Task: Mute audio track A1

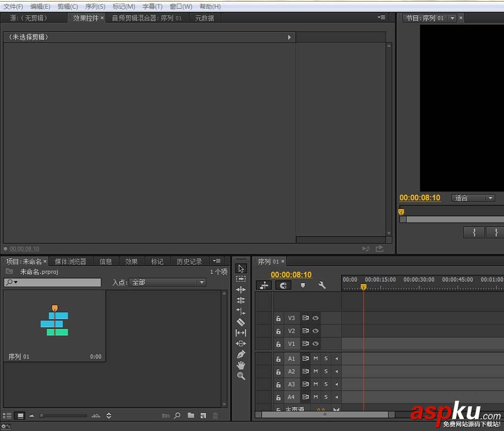Action: [316, 358]
